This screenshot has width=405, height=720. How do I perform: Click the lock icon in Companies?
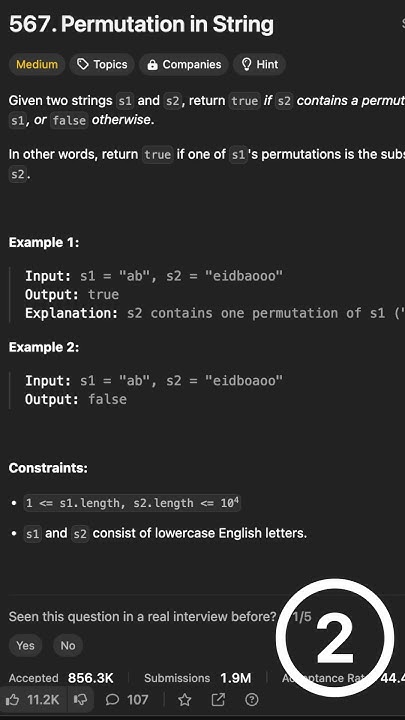152,65
